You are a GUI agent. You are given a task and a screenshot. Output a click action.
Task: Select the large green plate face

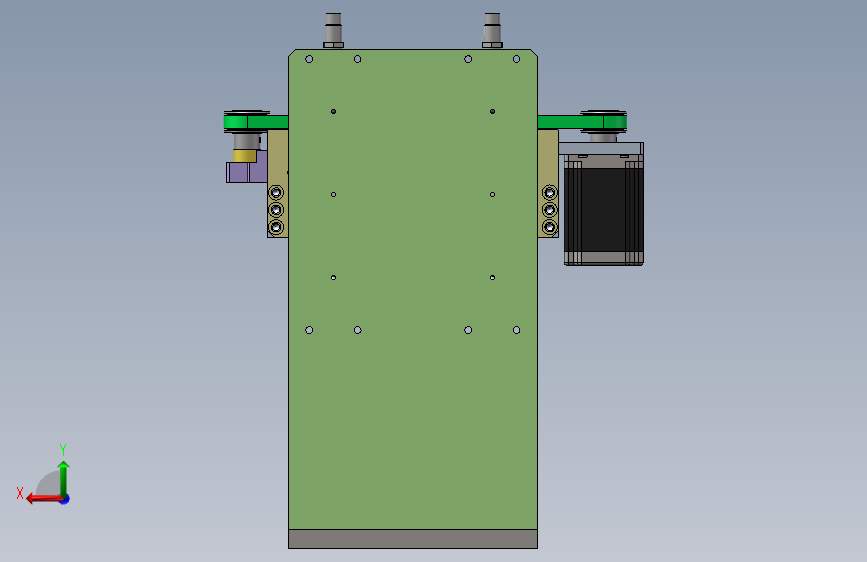(x=412, y=289)
